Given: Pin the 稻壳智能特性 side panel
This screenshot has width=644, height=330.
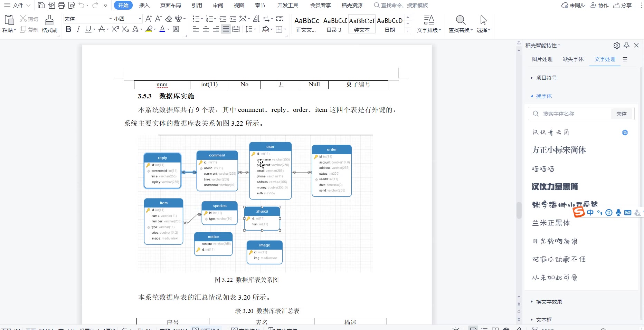Looking at the screenshot, I should point(626,45).
